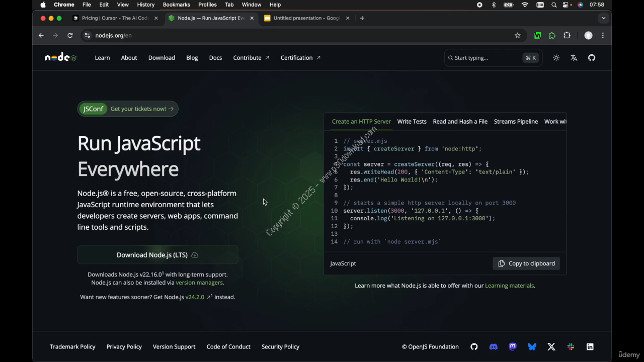Open the Profiles menu
Screen dimensions: 644x362
207,5
